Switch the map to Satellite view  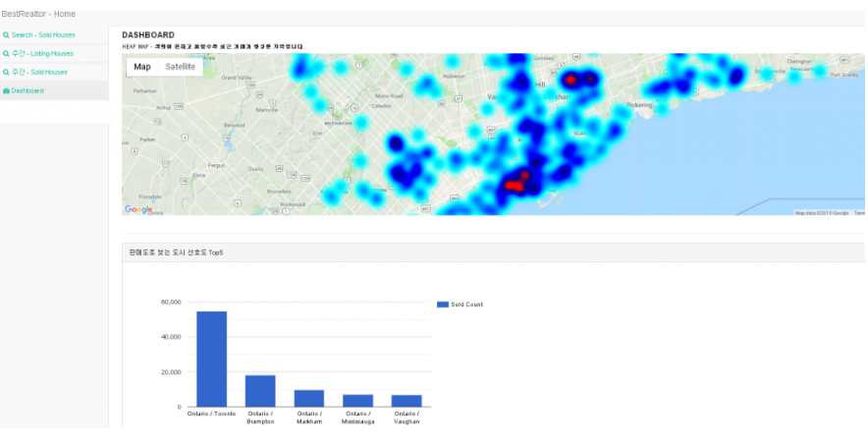point(180,67)
